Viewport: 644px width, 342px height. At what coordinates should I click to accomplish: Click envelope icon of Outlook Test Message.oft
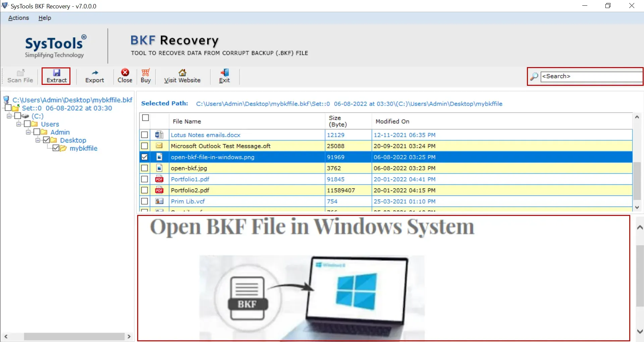(159, 146)
